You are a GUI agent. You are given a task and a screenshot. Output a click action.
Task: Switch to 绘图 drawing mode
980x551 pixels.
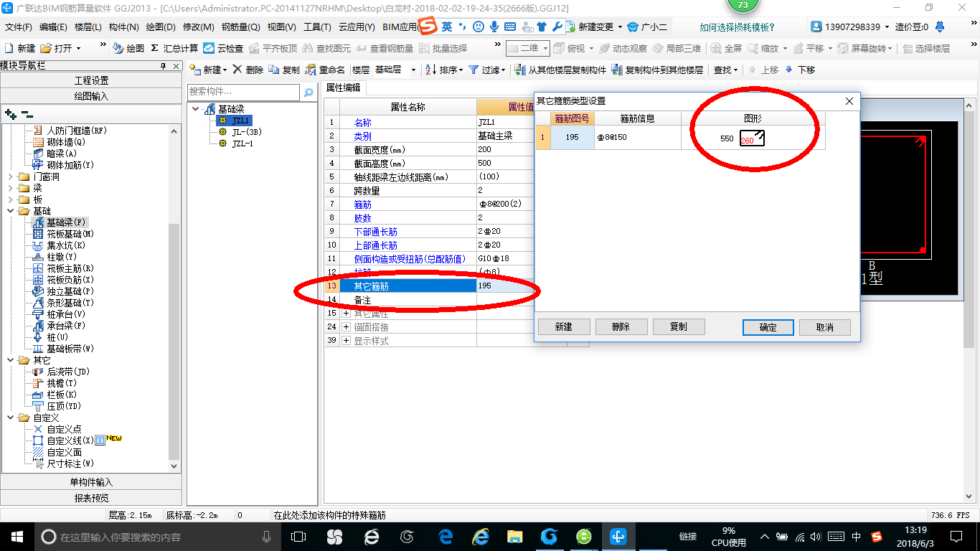128,48
